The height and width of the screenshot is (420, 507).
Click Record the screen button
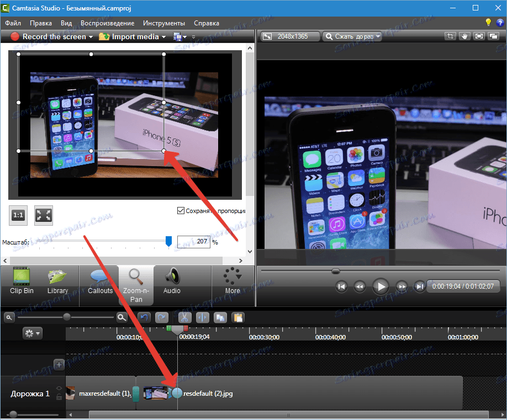click(48, 36)
